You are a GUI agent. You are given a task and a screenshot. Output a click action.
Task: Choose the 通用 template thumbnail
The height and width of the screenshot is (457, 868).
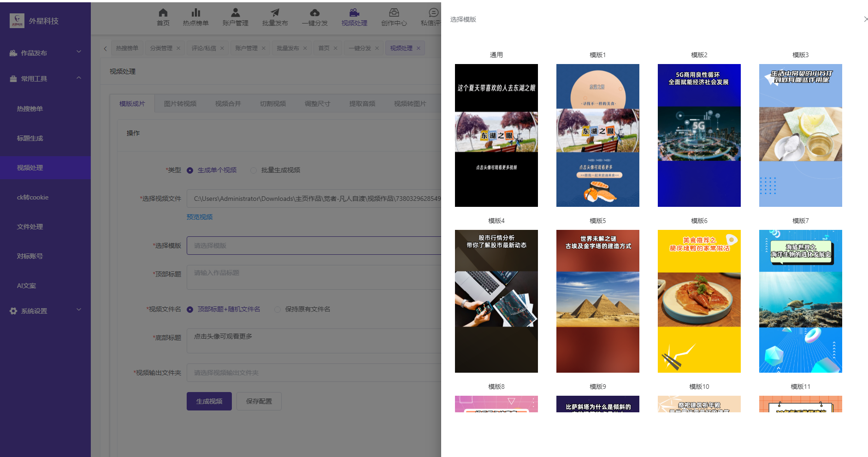(496, 135)
